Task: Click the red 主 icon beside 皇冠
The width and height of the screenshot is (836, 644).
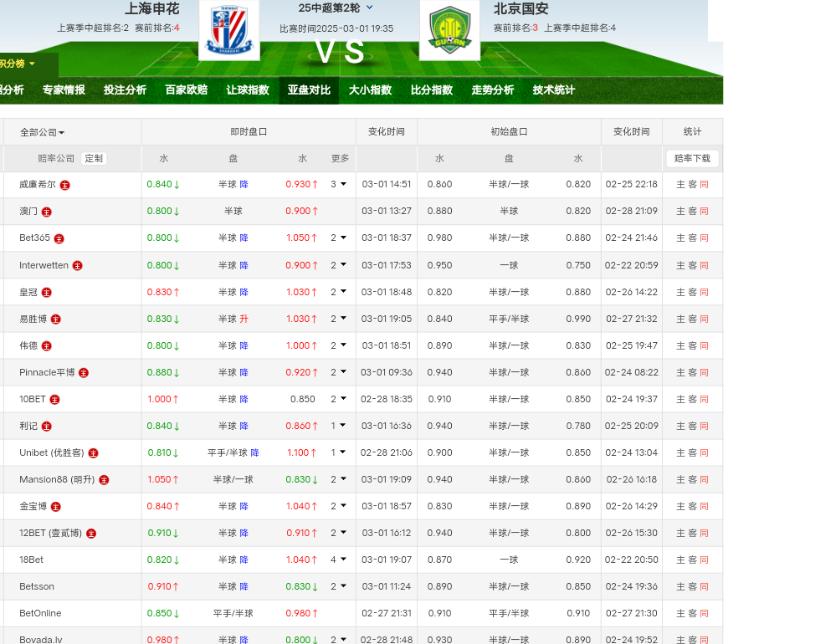Action: pos(47,293)
